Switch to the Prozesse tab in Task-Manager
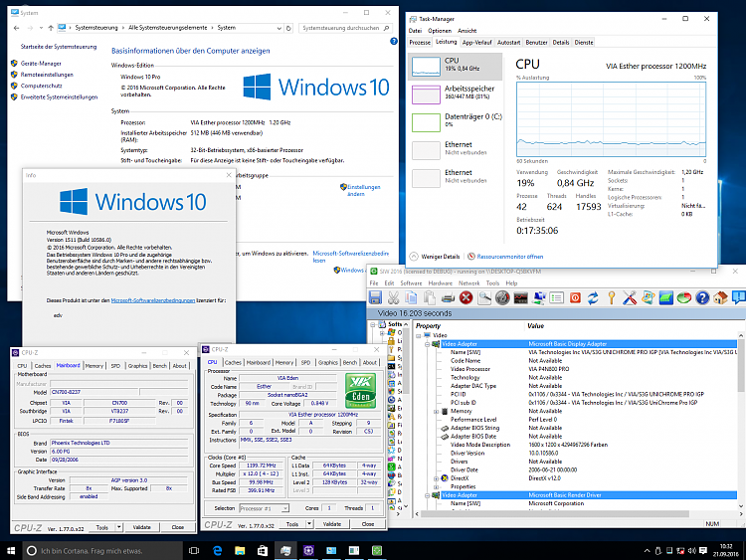The width and height of the screenshot is (746, 560). click(x=420, y=43)
